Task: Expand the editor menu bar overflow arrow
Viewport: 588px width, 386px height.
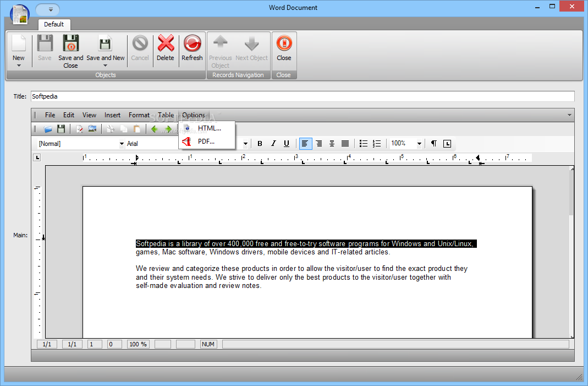Action: point(569,115)
